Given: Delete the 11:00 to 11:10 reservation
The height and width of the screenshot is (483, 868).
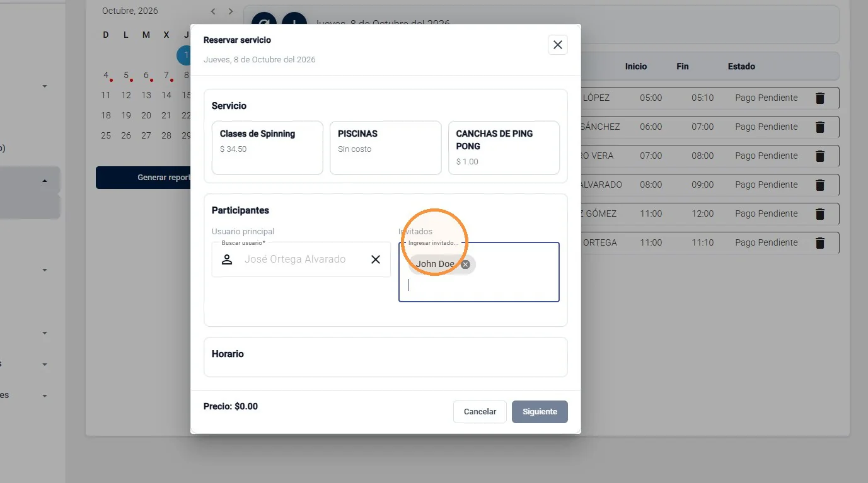Looking at the screenshot, I should coord(820,242).
